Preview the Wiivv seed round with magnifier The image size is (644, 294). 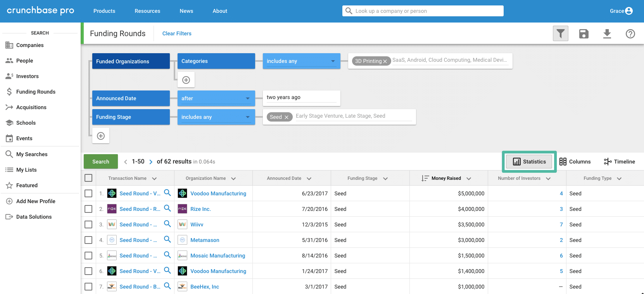click(x=167, y=224)
